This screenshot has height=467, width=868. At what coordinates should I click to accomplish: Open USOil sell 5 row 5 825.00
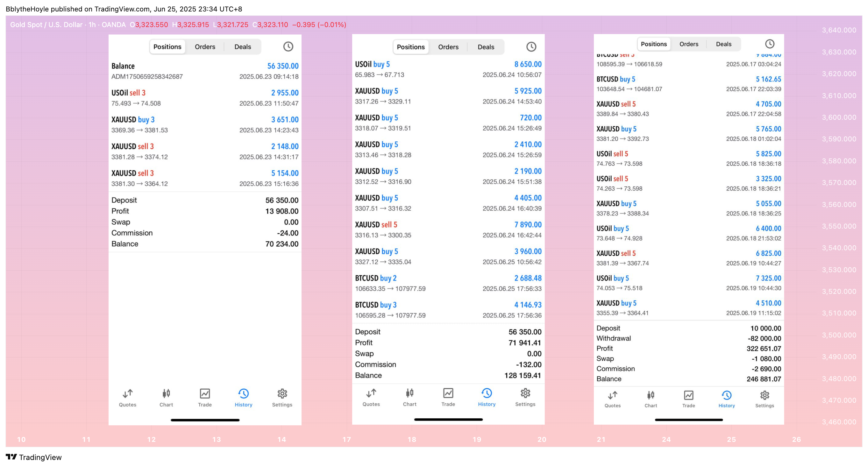pos(689,159)
